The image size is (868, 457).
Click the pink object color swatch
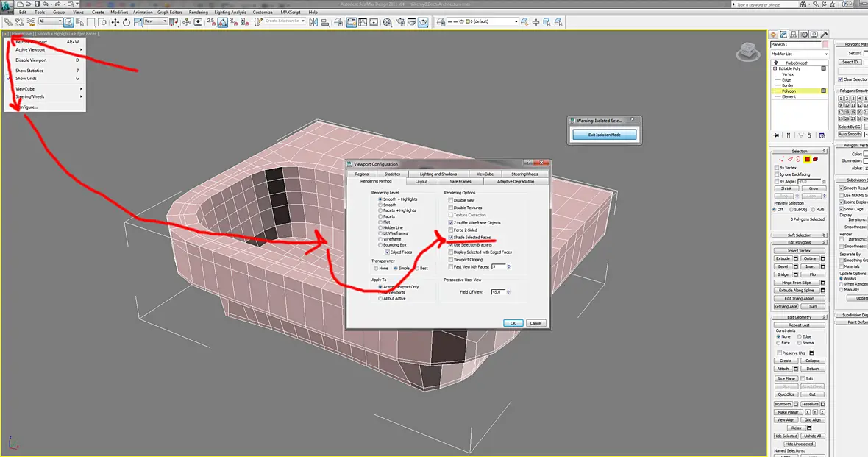(x=825, y=44)
